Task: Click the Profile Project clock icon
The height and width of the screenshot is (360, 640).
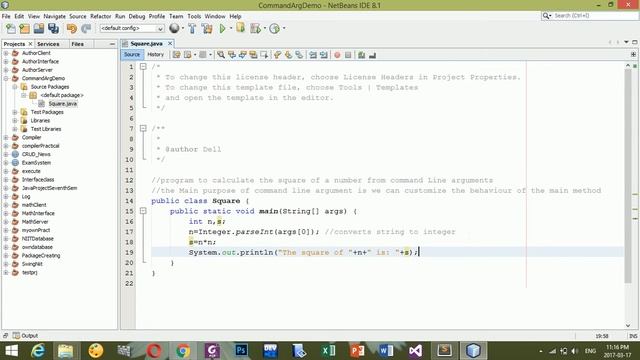Action: [274, 29]
